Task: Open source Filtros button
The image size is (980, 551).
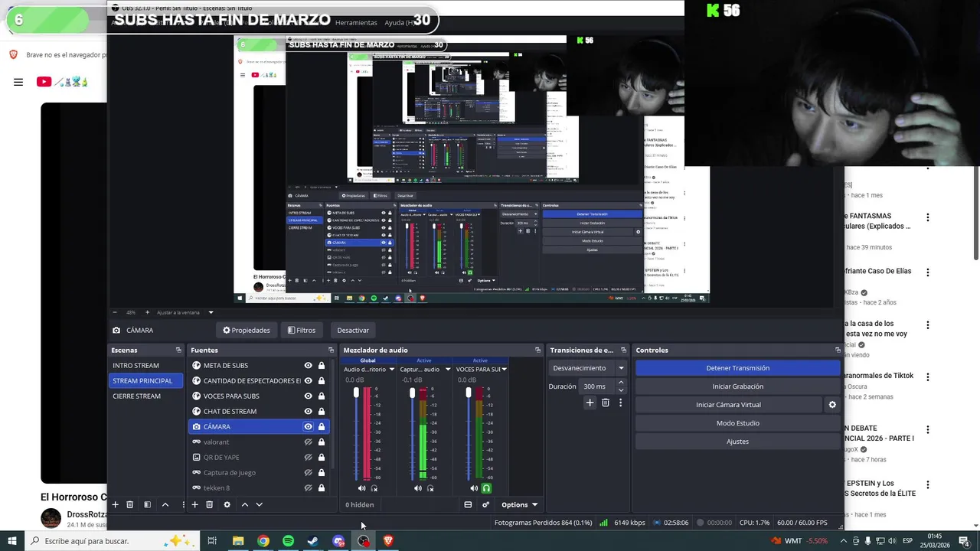Action: [x=302, y=331]
